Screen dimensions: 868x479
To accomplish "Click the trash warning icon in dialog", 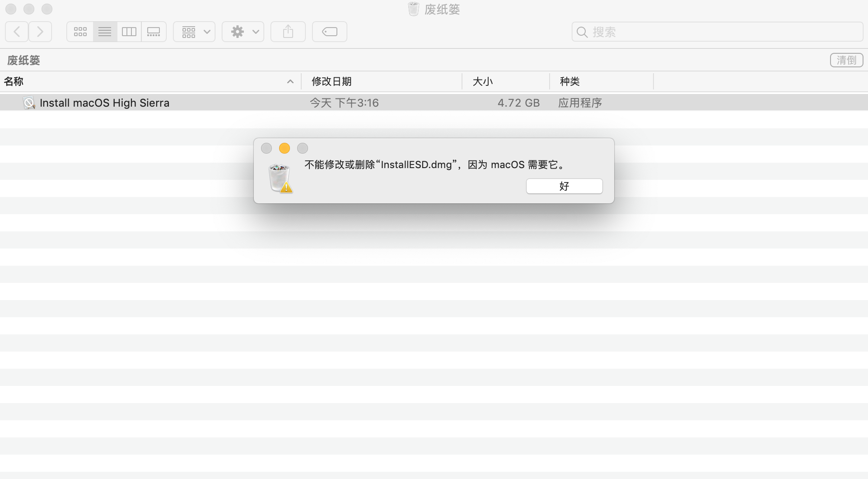I will point(280,179).
